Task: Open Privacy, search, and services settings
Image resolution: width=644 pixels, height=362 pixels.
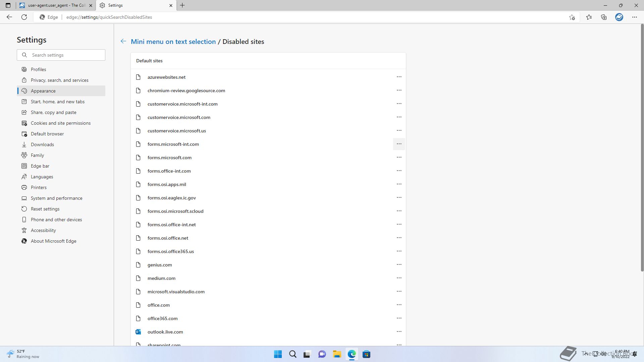Action: point(61,80)
